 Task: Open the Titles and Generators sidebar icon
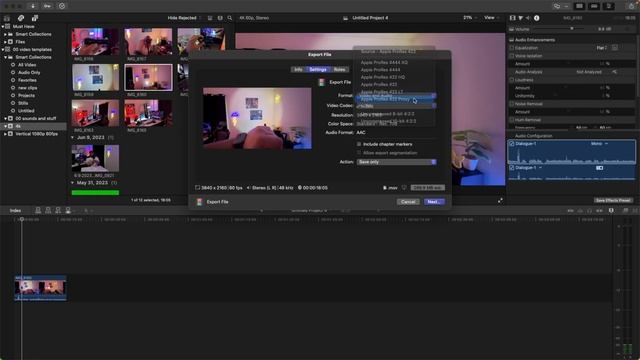coord(35,18)
